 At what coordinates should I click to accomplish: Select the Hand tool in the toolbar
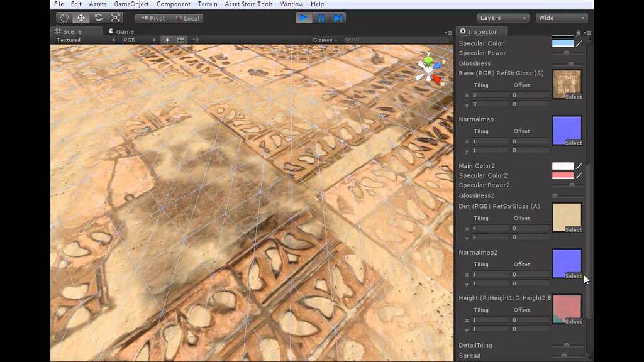click(x=64, y=18)
